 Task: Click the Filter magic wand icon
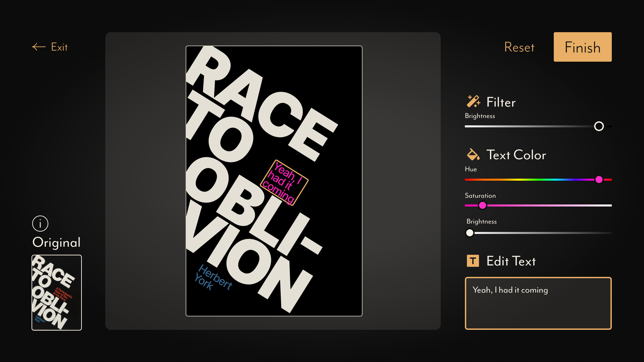[x=473, y=101]
